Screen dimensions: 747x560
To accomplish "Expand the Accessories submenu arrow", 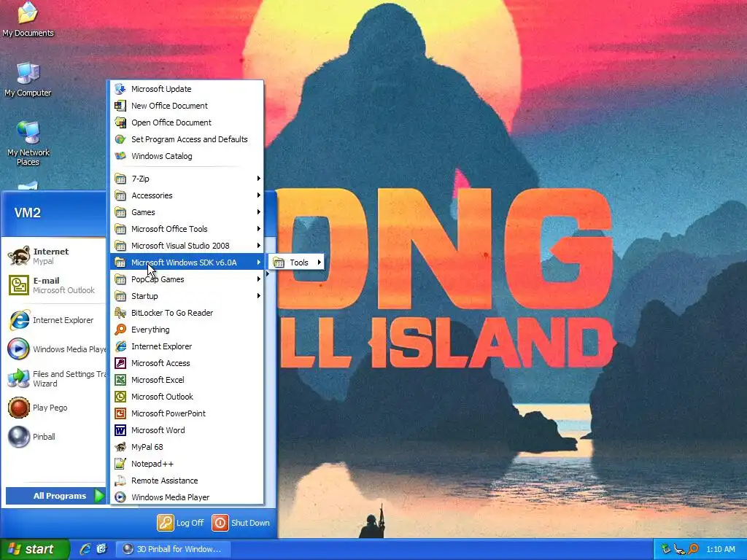I will pyautogui.click(x=258, y=195).
